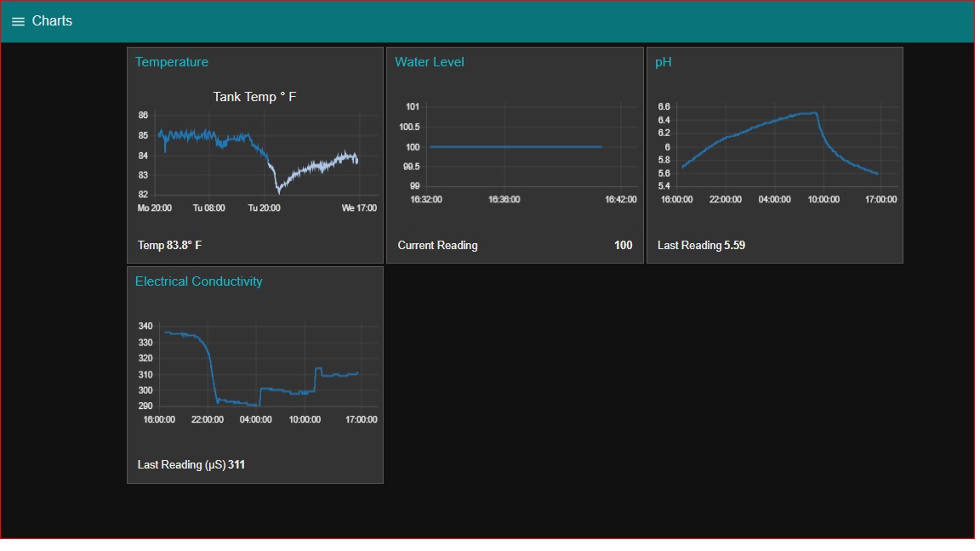The image size is (980, 551).
Task: Click the Mo 20:00 axis label
Action: 154,208
